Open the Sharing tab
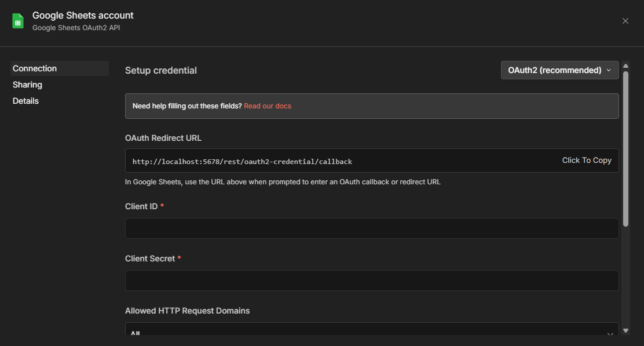Screen dimensions: 644x346 click(x=28, y=85)
